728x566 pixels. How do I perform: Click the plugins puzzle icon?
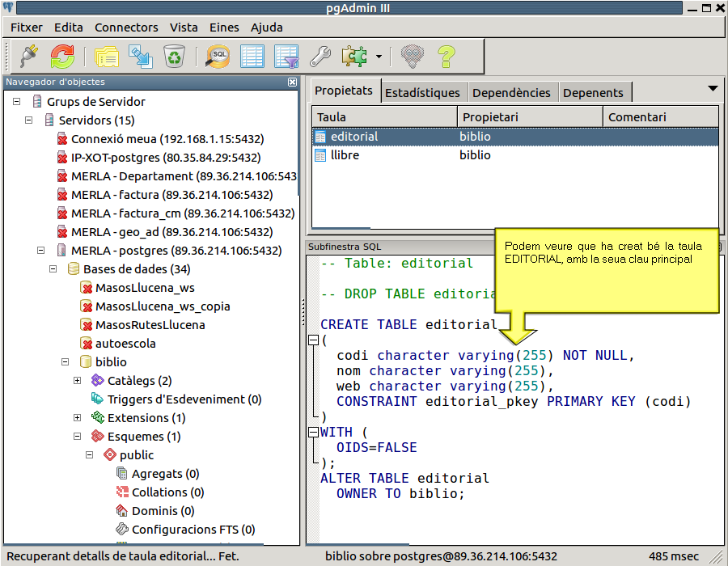coord(354,56)
